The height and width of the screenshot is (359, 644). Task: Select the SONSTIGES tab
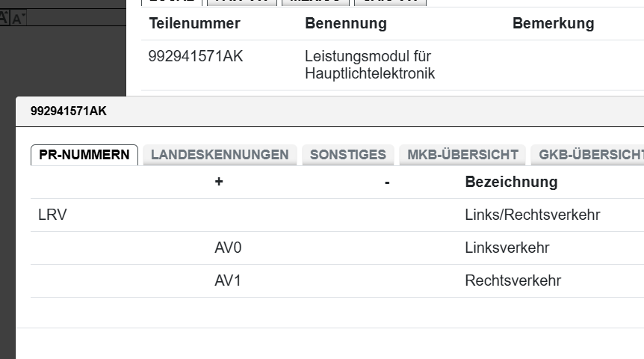(347, 155)
